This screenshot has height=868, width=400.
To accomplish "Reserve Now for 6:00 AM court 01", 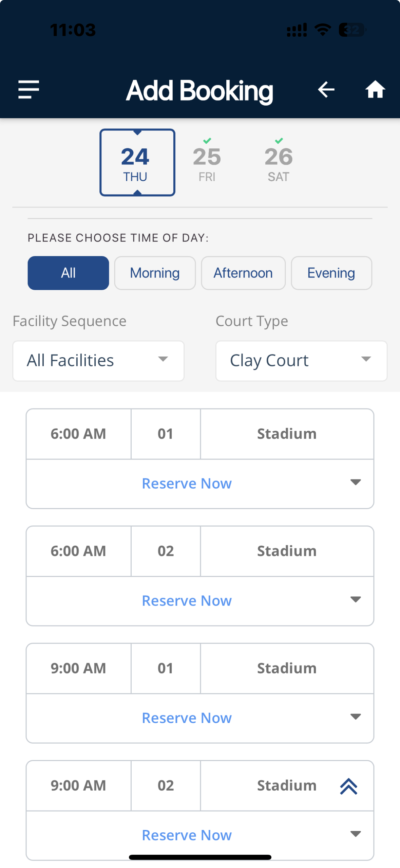I will (187, 483).
